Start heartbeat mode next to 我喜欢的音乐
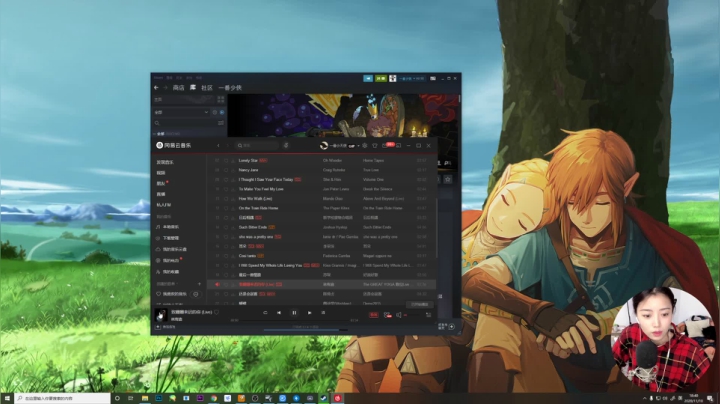 pyautogui.click(x=196, y=294)
